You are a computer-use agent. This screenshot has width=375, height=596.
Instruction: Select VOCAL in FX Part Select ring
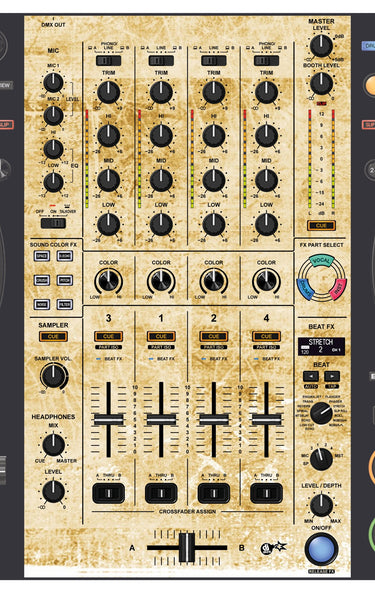[x=321, y=261]
